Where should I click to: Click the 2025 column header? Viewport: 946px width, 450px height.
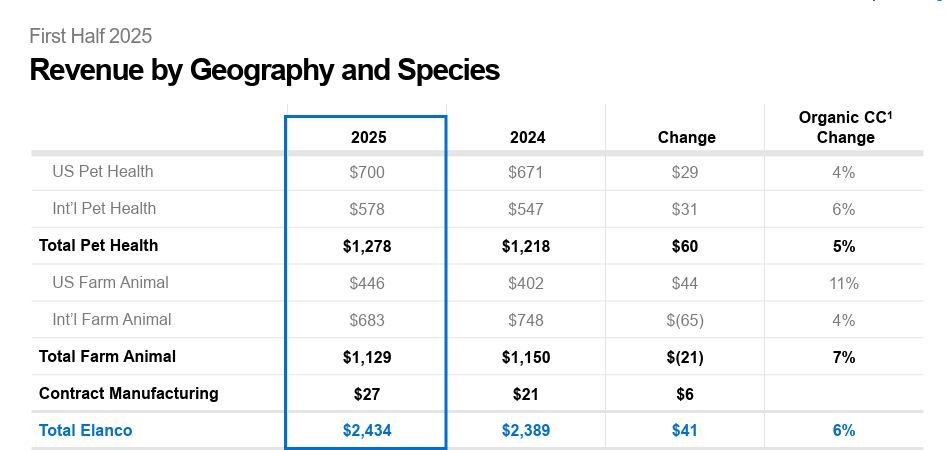(367, 137)
